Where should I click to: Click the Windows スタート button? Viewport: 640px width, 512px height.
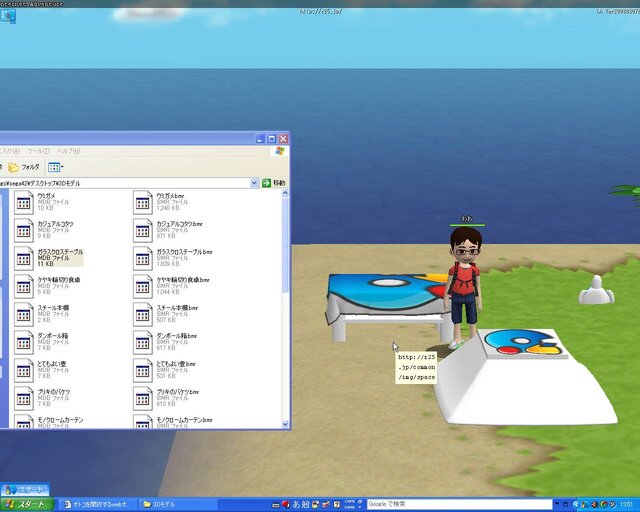pos(27,504)
